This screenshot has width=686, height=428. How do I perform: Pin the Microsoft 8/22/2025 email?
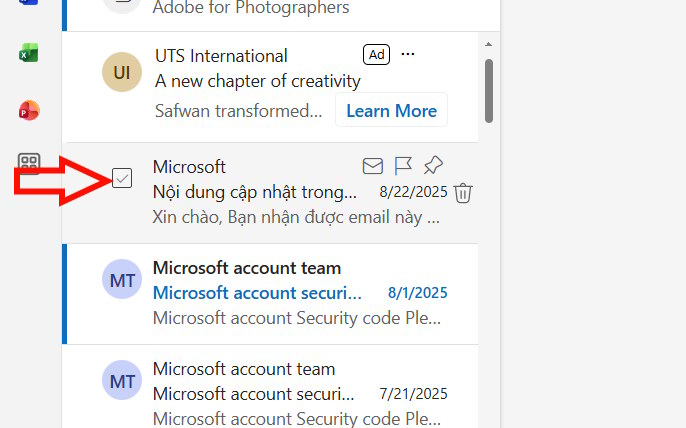[x=433, y=165]
